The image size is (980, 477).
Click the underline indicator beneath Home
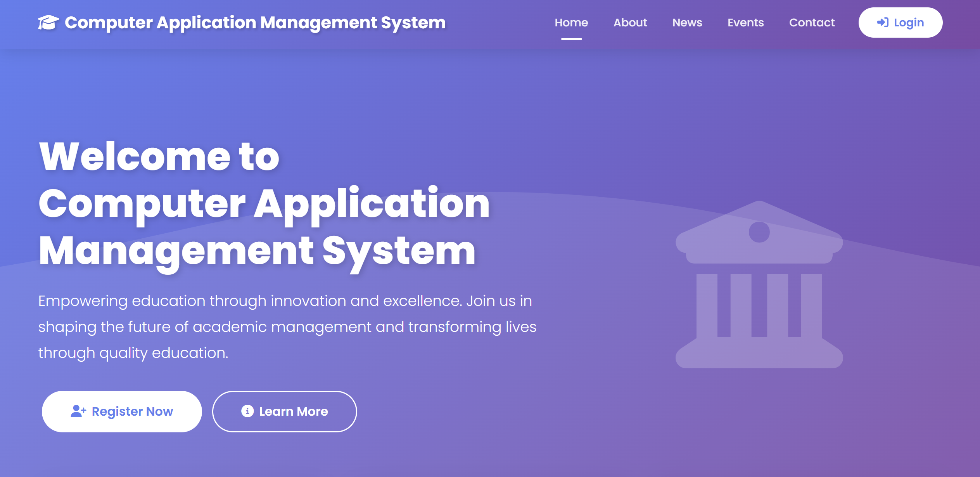pyautogui.click(x=571, y=38)
